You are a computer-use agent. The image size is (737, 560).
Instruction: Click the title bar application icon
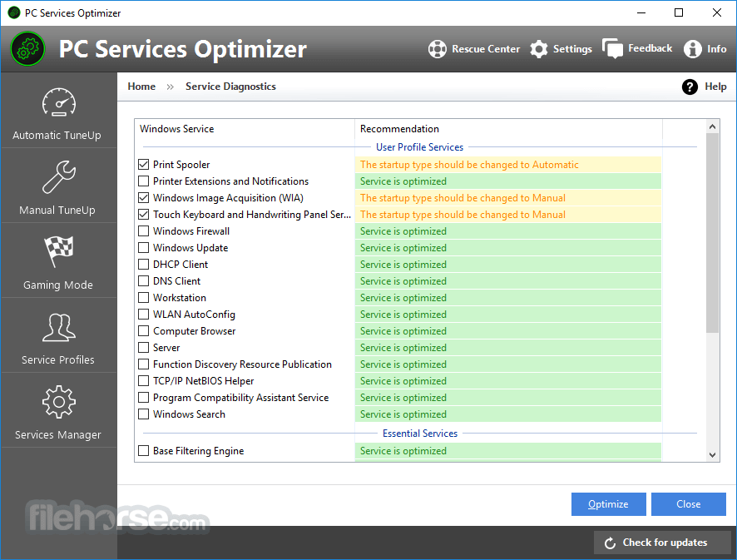(14, 12)
